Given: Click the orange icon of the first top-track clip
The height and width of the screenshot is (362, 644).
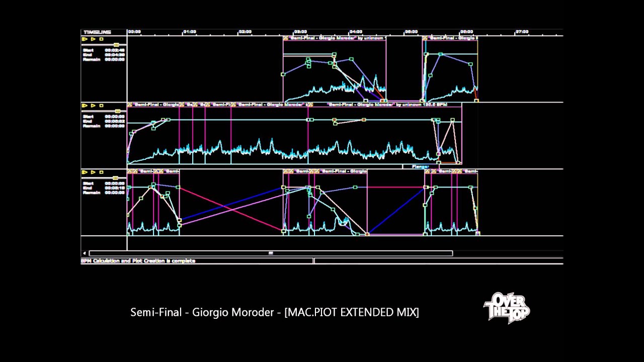Looking at the screenshot, I should point(286,38).
